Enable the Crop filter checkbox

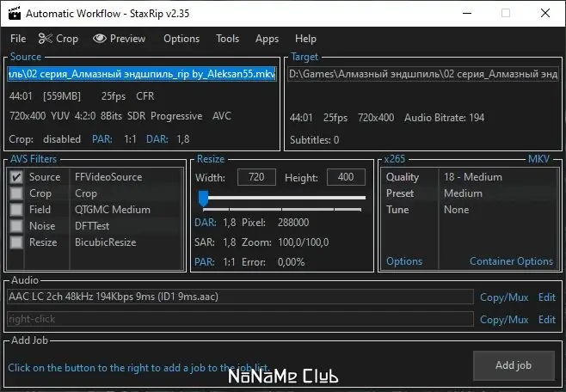click(x=16, y=193)
